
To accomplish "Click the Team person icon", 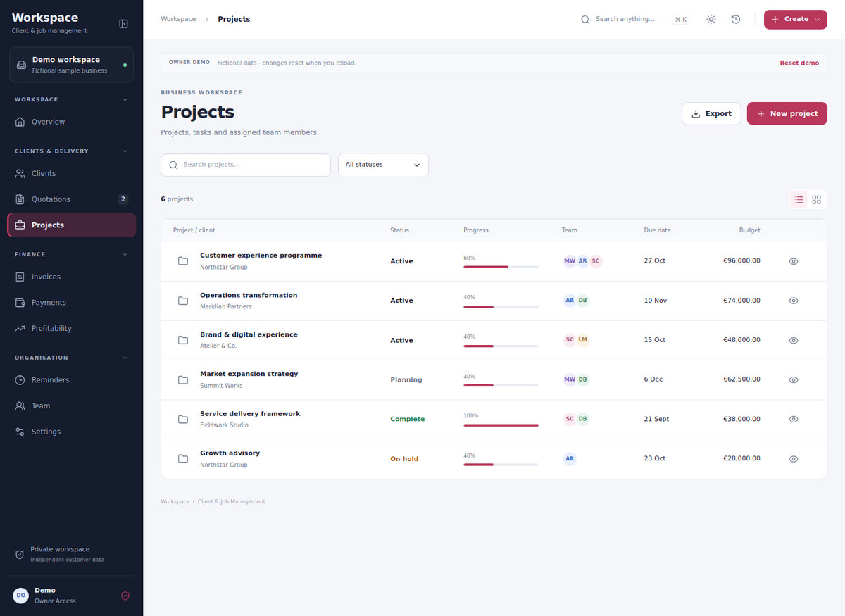I will coord(20,406).
